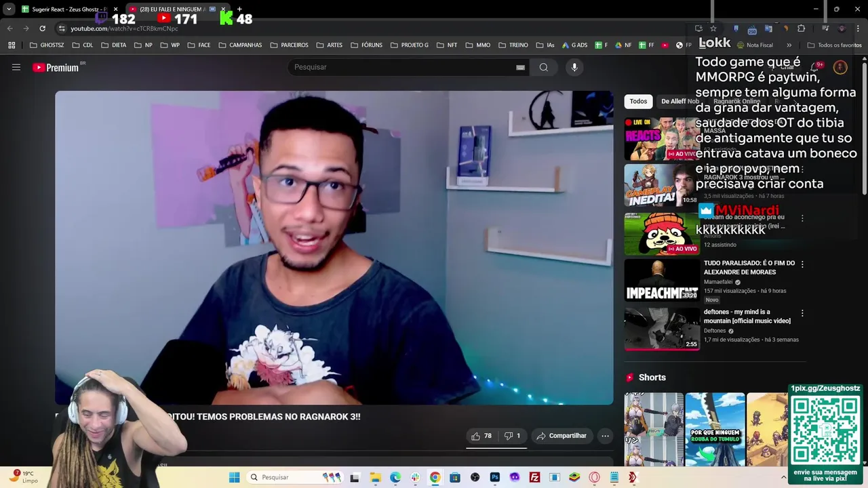Open a new browser tab with plus
868x488 pixels.
[239, 9]
